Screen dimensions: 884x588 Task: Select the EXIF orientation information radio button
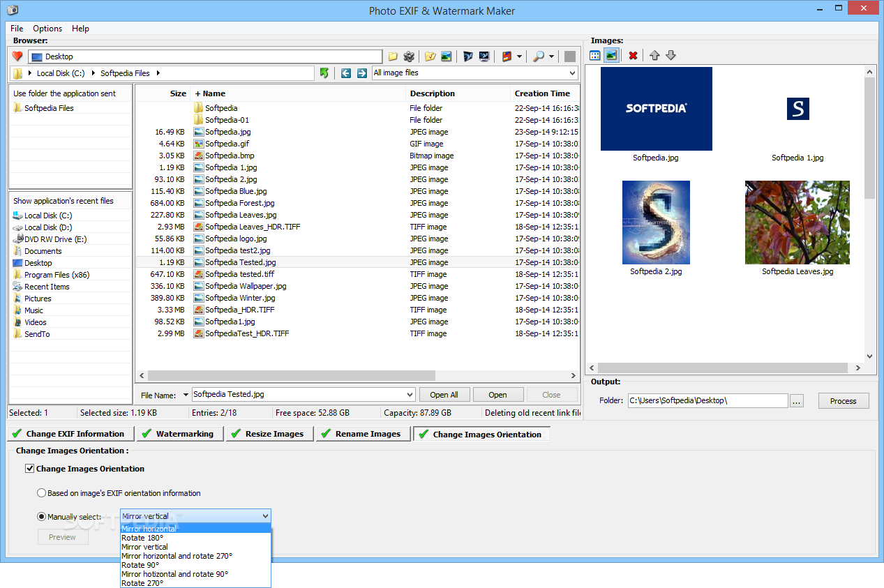[41, 493]
